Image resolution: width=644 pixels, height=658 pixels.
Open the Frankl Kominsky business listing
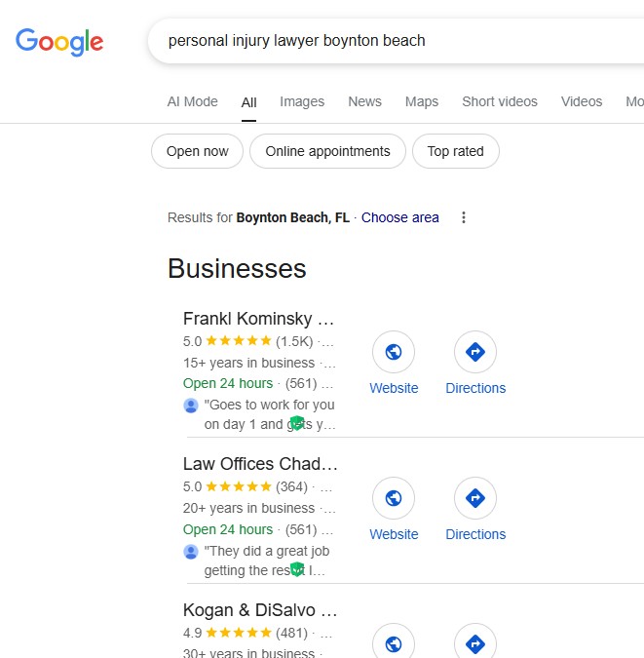point(259,319)
